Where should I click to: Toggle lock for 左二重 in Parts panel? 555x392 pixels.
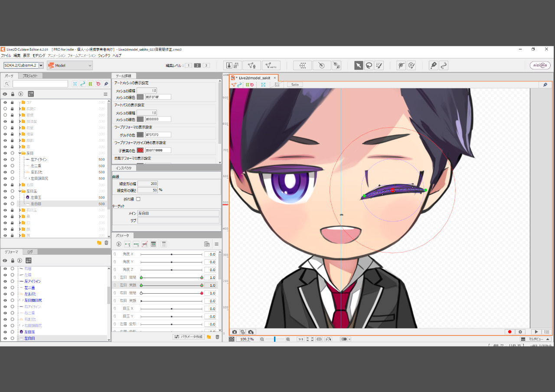[x=13, y=166]
